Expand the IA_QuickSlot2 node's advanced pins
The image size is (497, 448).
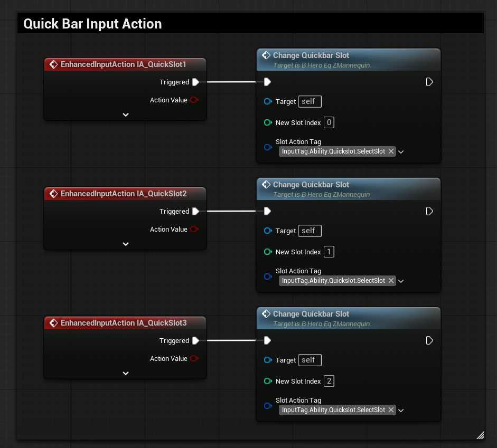point(125,244)
